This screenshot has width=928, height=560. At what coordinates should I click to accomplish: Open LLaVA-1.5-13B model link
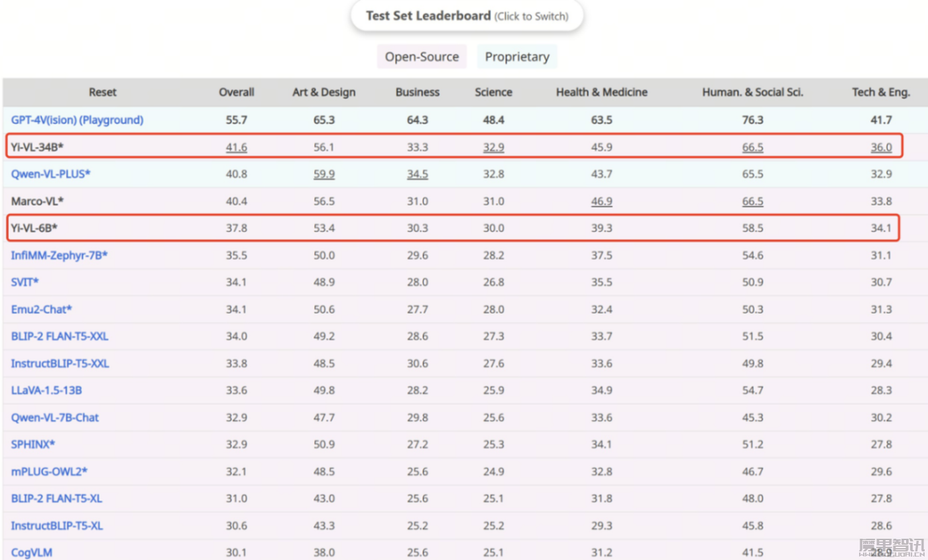tap(46, 390)
